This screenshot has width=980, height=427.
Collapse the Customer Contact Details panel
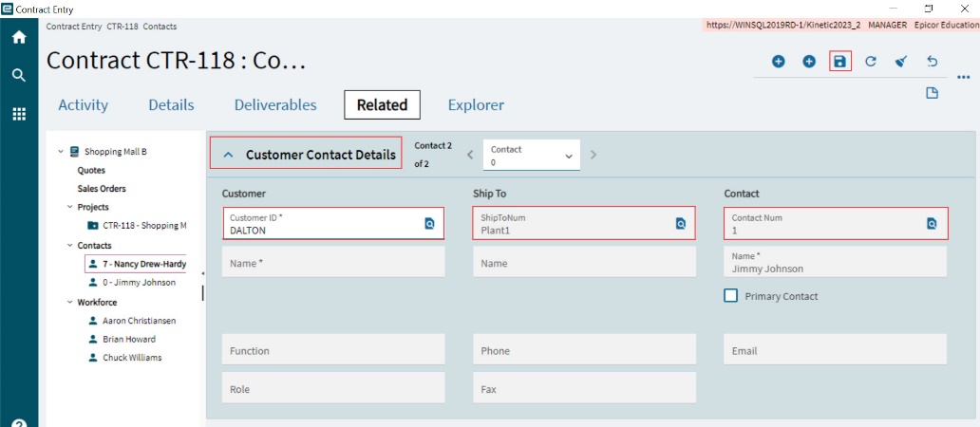coord(229,155)
